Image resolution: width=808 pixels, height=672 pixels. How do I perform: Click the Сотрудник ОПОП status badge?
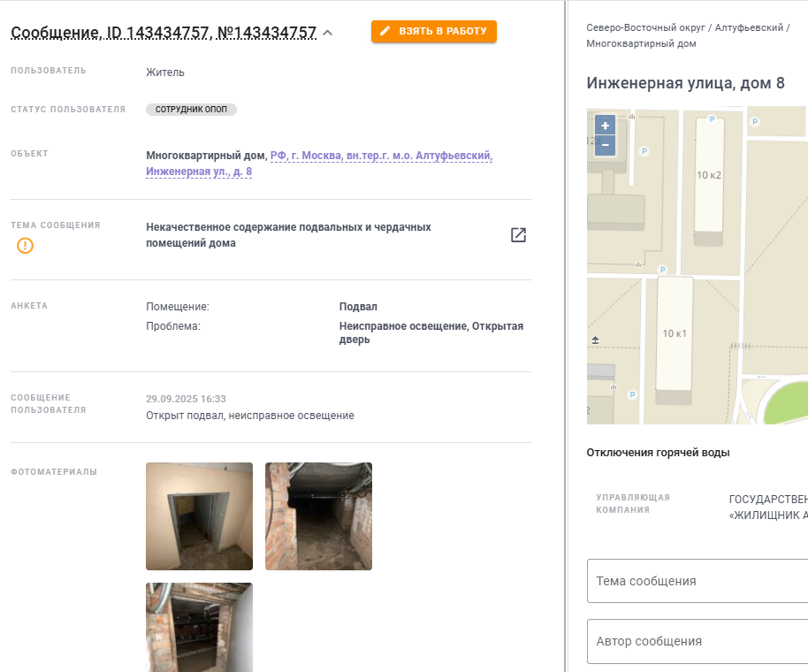pos(191,110)
